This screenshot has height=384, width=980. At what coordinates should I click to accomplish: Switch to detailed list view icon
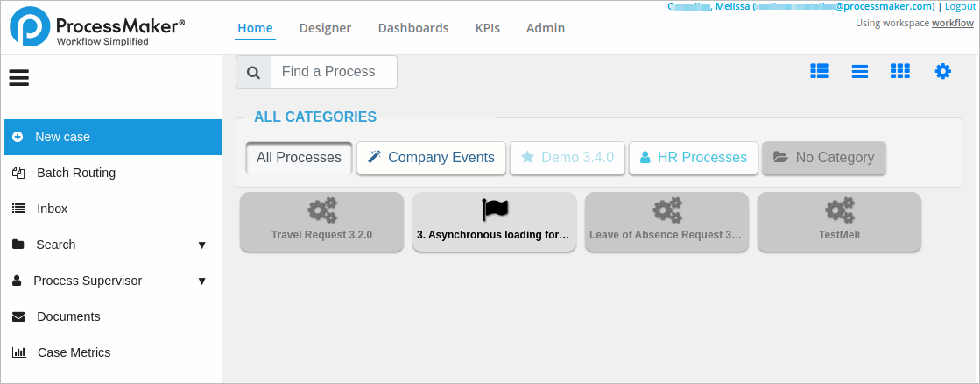pos(820,72)
